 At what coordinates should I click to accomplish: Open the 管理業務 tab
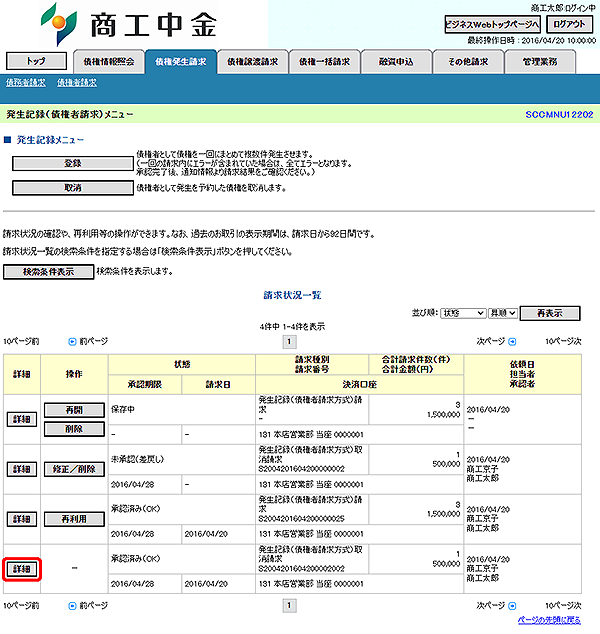tap(540, 62)
